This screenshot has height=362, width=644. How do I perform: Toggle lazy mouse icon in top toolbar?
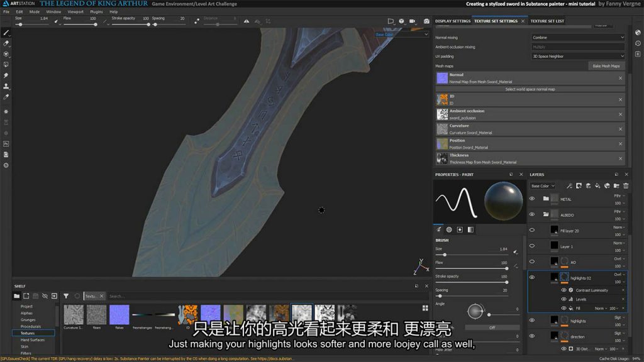197,21
